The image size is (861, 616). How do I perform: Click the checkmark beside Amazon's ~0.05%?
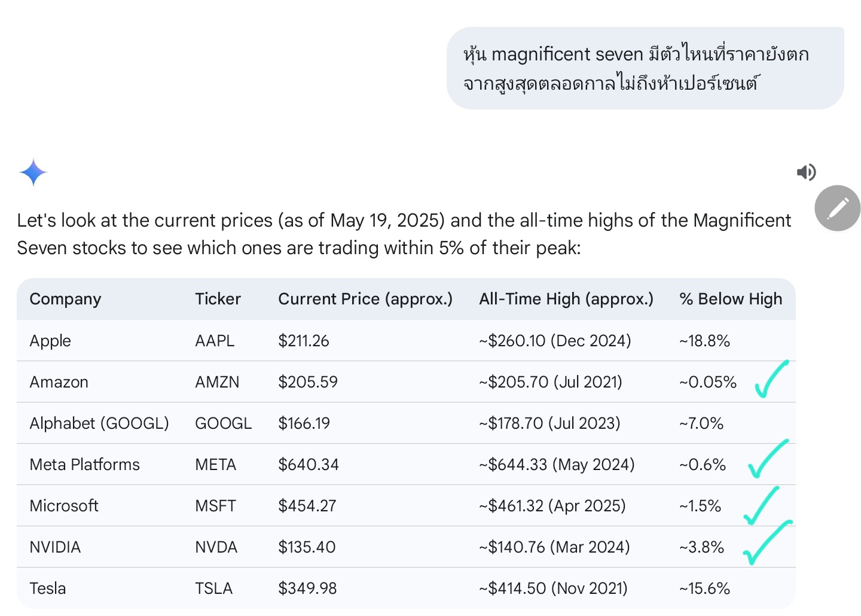click(x=770, y=380)
